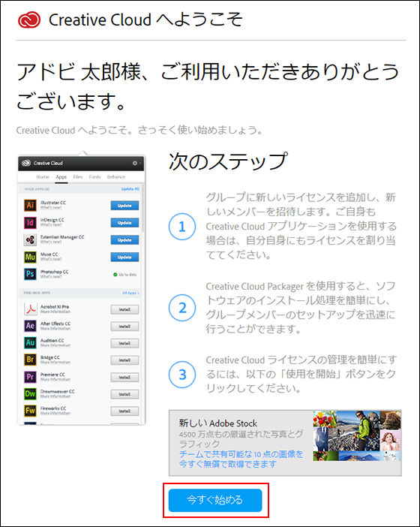Click the 今すぐ始める button
This screenshot has height=527, width=420.
tap(215, 500)
